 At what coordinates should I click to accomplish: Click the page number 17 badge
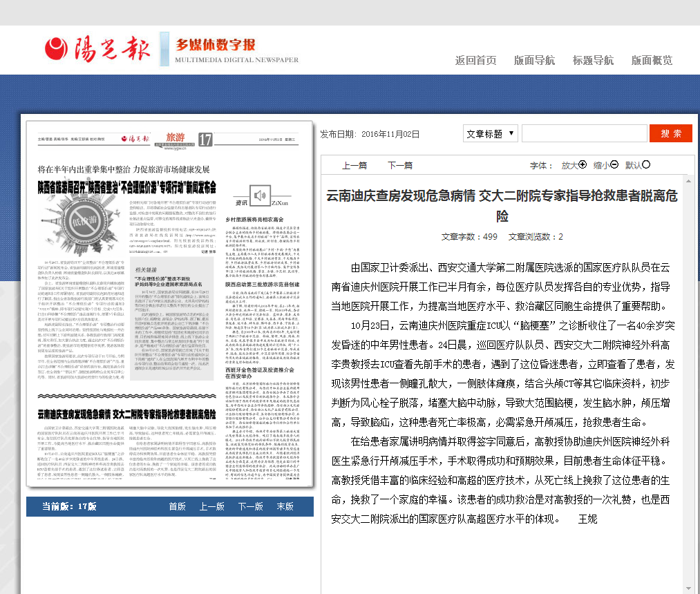(x=205, y=139)
